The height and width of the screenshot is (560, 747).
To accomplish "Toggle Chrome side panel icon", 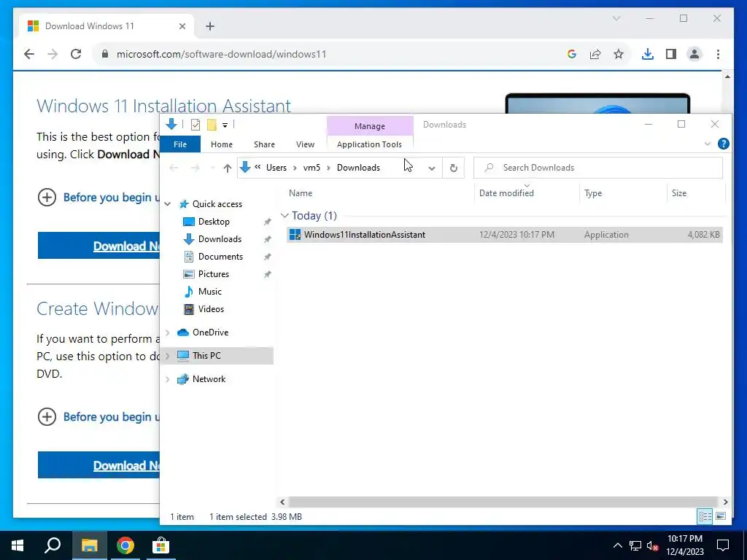I will [x=671, y=54].
